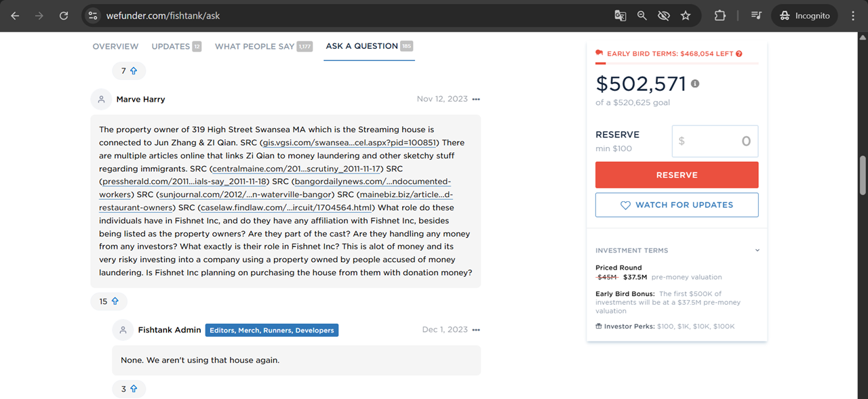Click the funding progress bar
The image size is (868, 399).
click(x=677, y=64)
